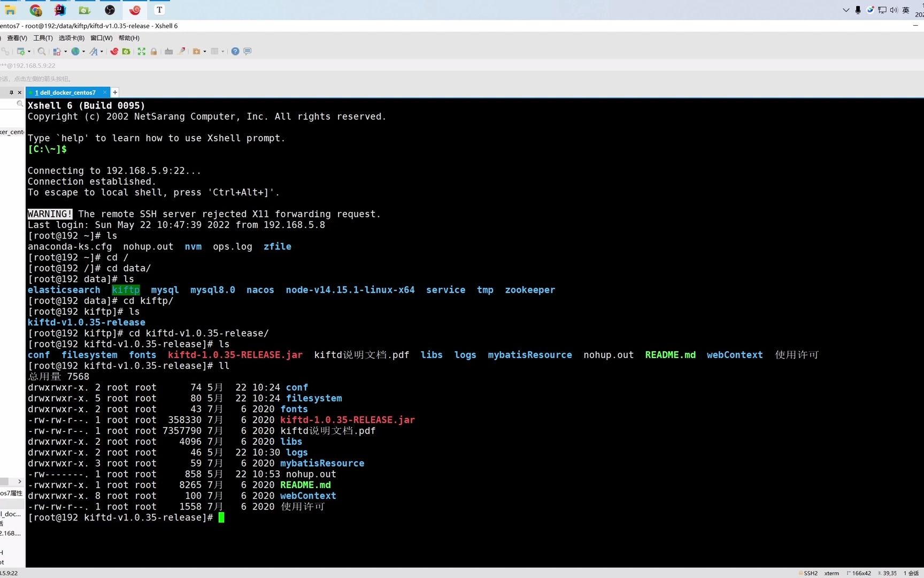
Task: Close the session manager side panel
Action: click(19, 93)
